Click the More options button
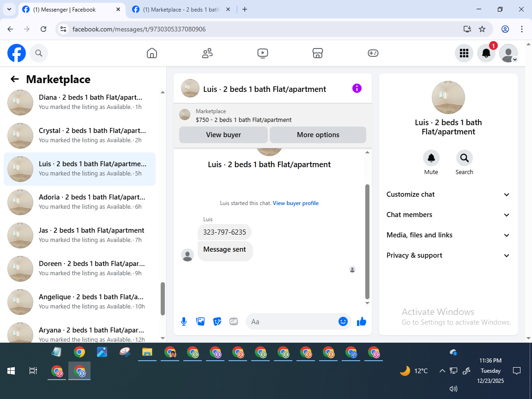The image size is (532, 399). tap(318, 135)
